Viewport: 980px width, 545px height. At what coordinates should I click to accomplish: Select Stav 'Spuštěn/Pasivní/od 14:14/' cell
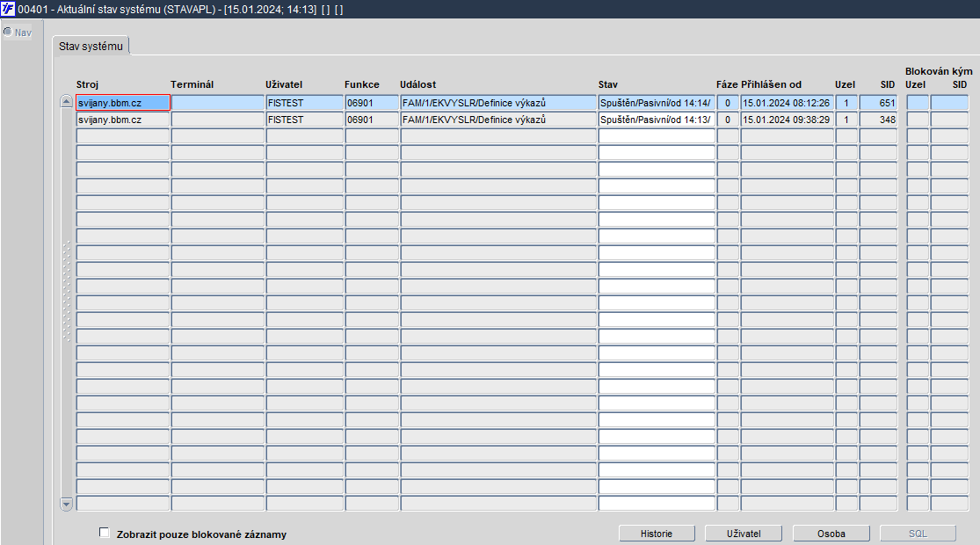click(657, 103)
